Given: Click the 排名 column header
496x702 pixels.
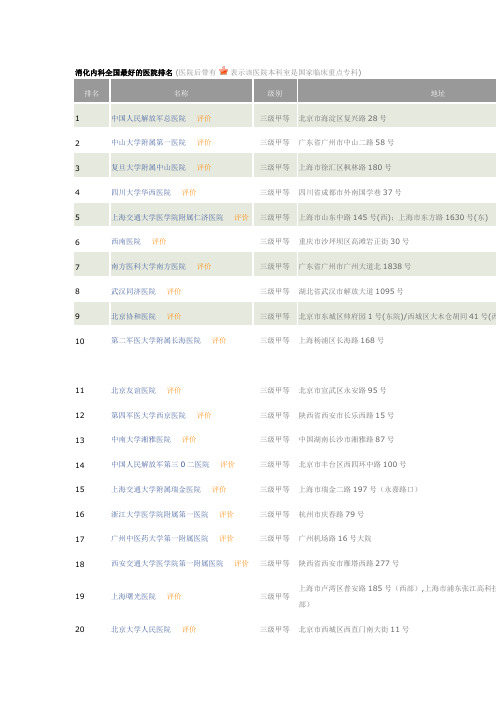Looking at the screenshot, I should pyautogui.click(x=91, y=93).
